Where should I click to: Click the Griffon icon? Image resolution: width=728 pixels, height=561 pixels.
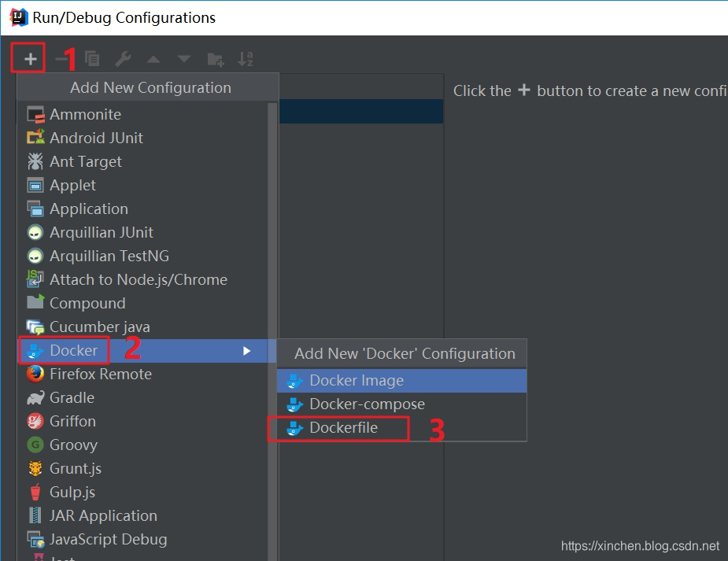(x=35, y=421)
